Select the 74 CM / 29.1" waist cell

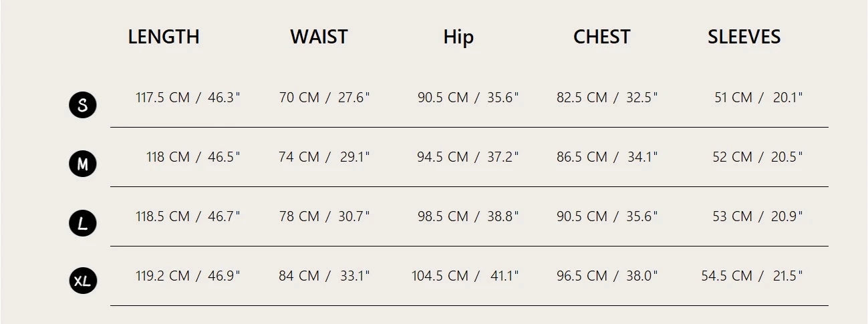pos(324,157)
